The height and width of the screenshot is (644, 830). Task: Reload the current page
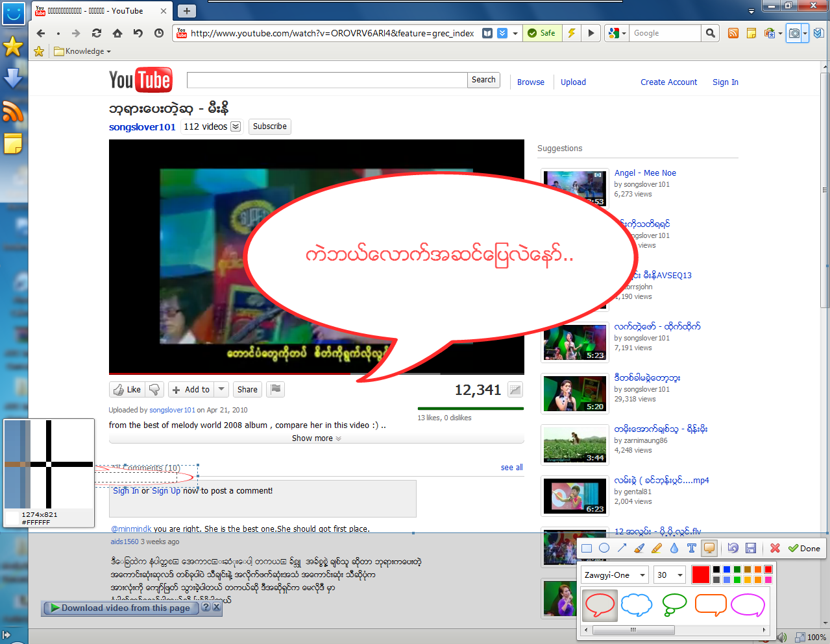pyautogui.click(x=97, y=33)
